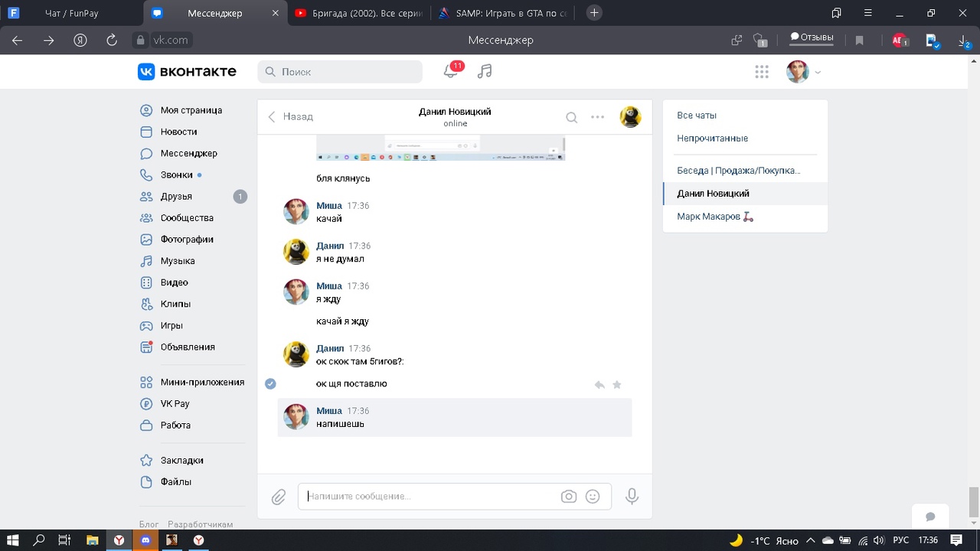Click the reply arrow on selected message

point(599,385)
